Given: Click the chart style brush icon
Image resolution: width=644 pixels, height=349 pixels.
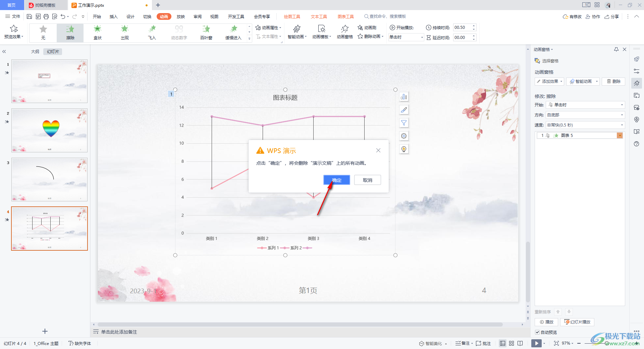Looking at the screenshot, I should tap(404, 110).
